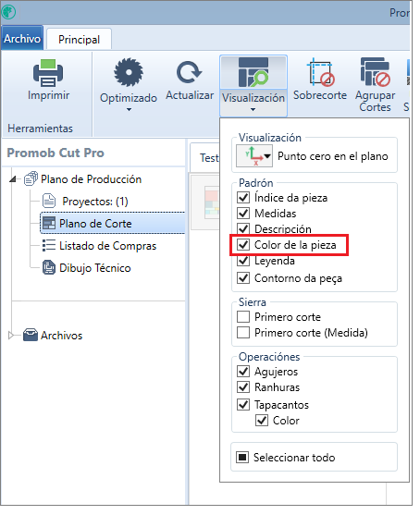Screen dimensions: 420x515
Task: Click the Sobrecorte icon
Action: click(x=320, y=72)
